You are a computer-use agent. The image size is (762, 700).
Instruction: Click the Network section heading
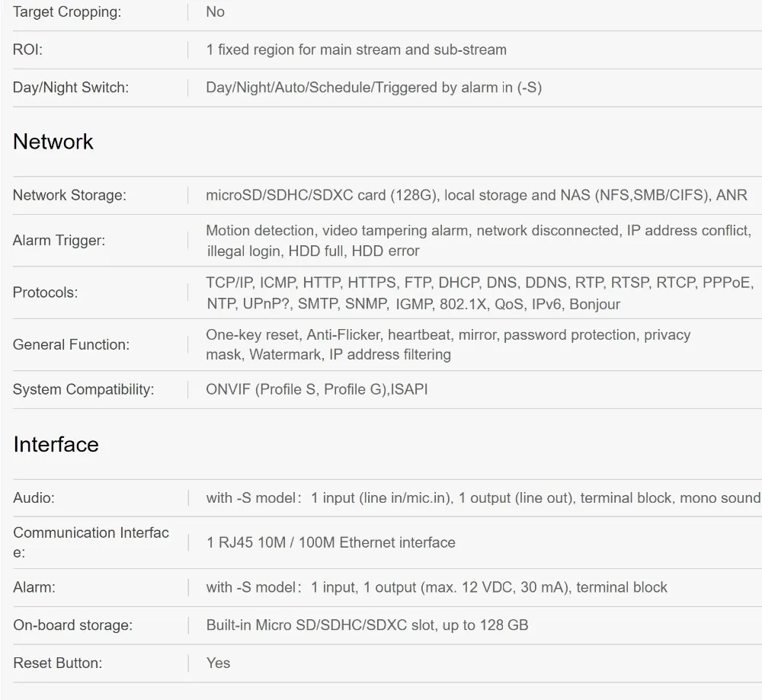tap(53, 142)
